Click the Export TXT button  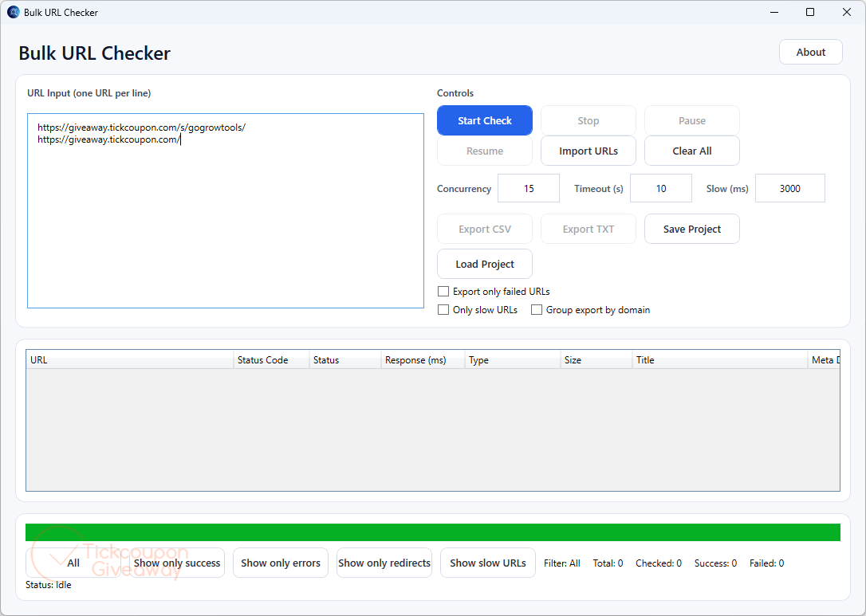(588, 229)
